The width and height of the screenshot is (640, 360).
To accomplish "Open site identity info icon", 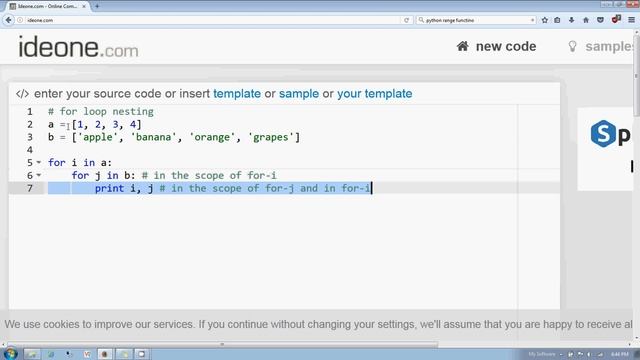I will [20, 20].
